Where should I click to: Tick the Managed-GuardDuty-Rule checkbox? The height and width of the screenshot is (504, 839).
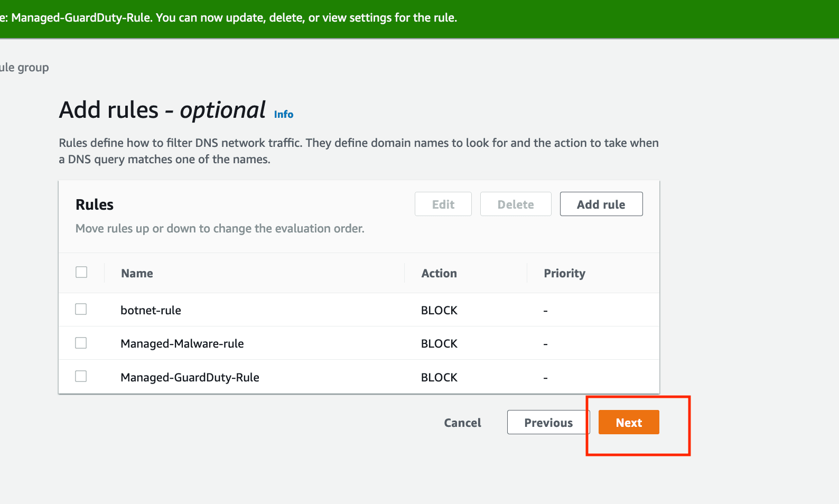point(81,376)
